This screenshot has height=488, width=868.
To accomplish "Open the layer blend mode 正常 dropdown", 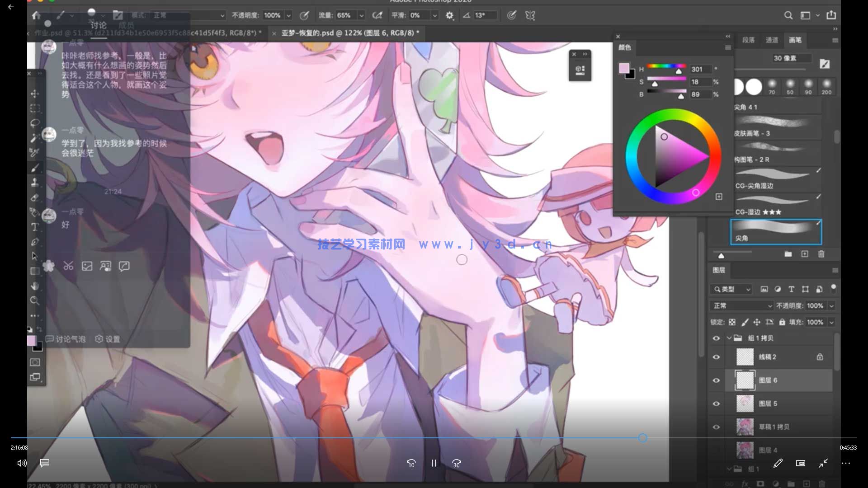I will [742, 306].
